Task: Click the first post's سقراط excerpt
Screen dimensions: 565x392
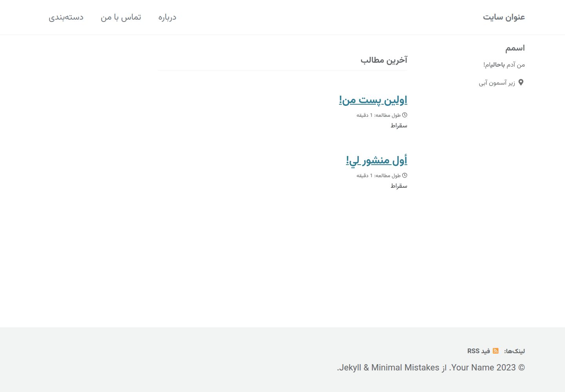Action: (x=399, y=125)
